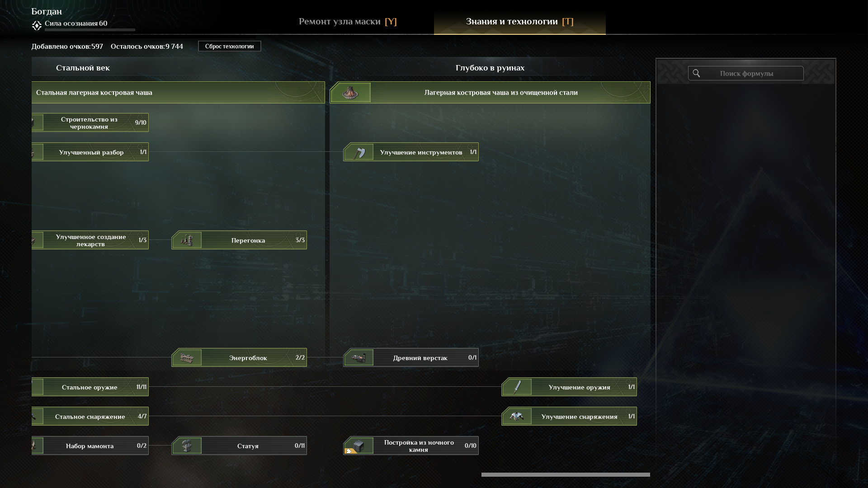Image resolution: width=868 pixels, height=488 pixels.
Task: Select the sword icon for Улучшение оружия
Action: 518,387
